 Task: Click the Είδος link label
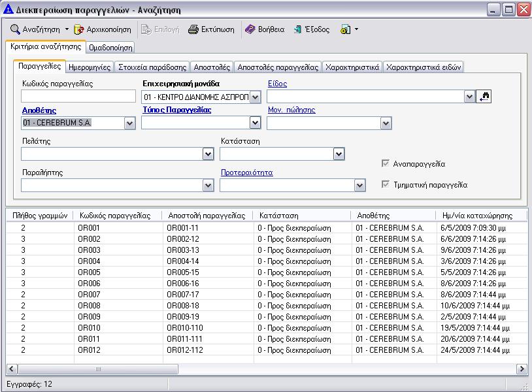pos(278,84)
